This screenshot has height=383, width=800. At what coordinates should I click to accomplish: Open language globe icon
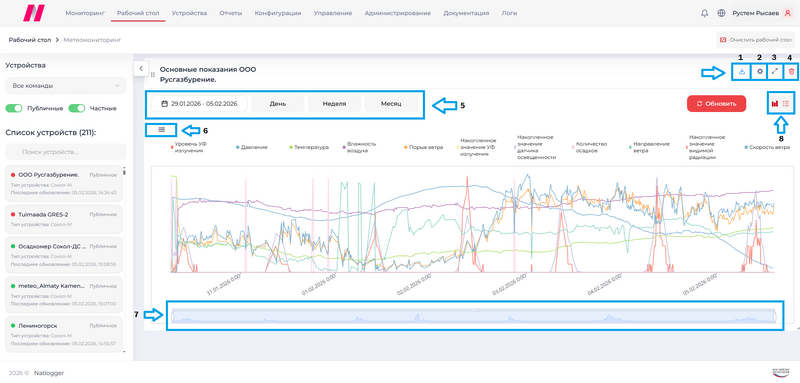[721, 13]
